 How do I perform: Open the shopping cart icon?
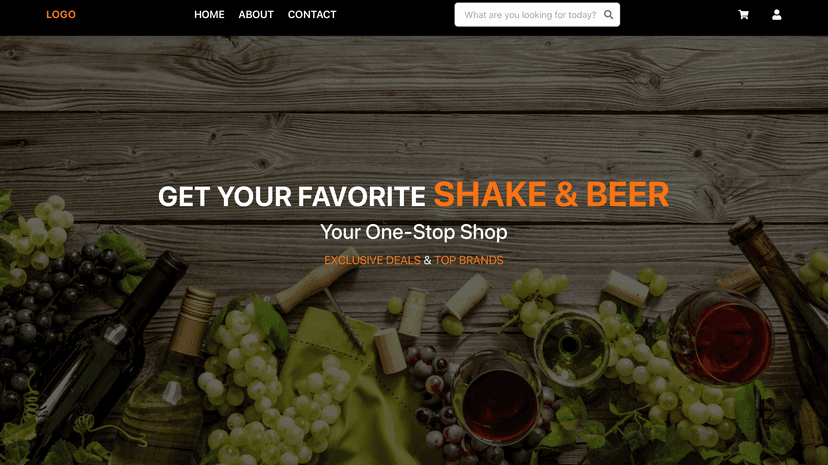[x=744, y=15]
